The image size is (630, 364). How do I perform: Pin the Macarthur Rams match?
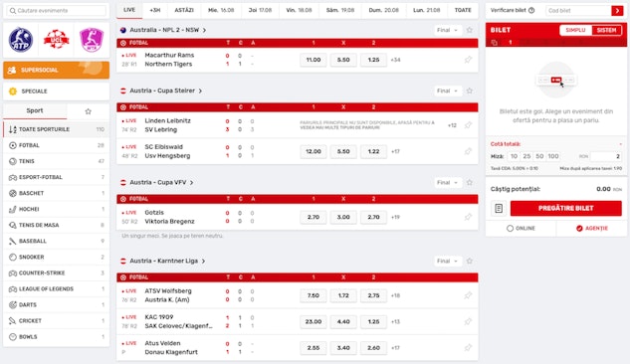(x=468, y=60)
